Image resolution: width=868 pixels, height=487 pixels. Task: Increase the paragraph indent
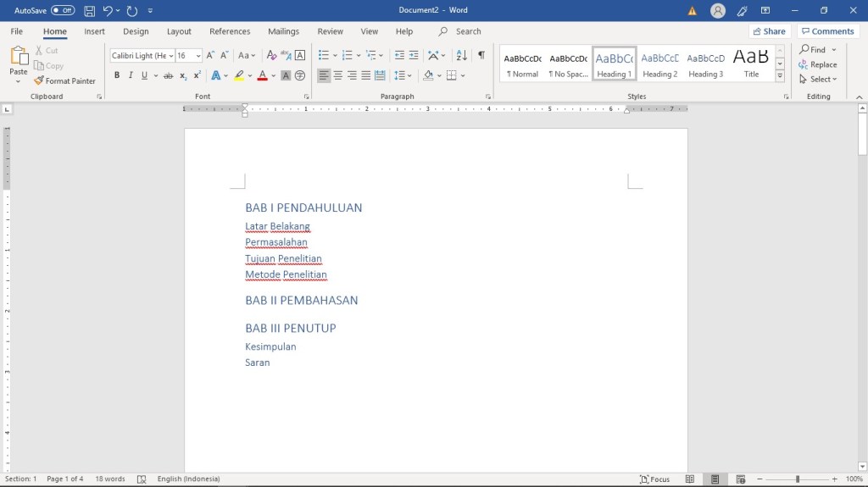pyautogui.click(x=414, y=55)
